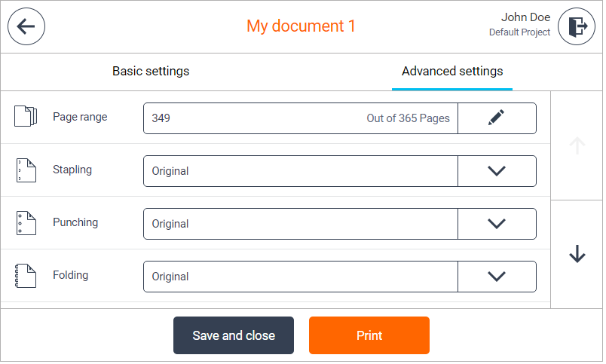
Task: Click the Page range pages icon
Action: tap(26, 118)
